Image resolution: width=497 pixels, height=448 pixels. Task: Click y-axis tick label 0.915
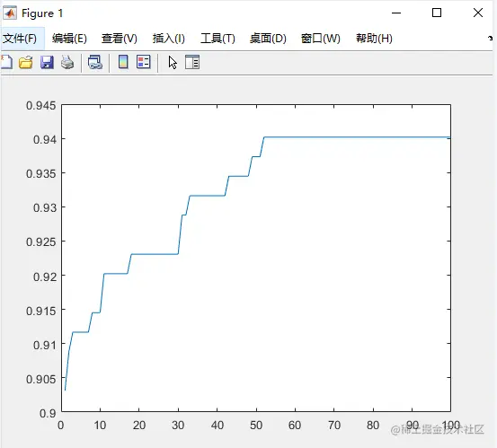click(x=40, y=311)
